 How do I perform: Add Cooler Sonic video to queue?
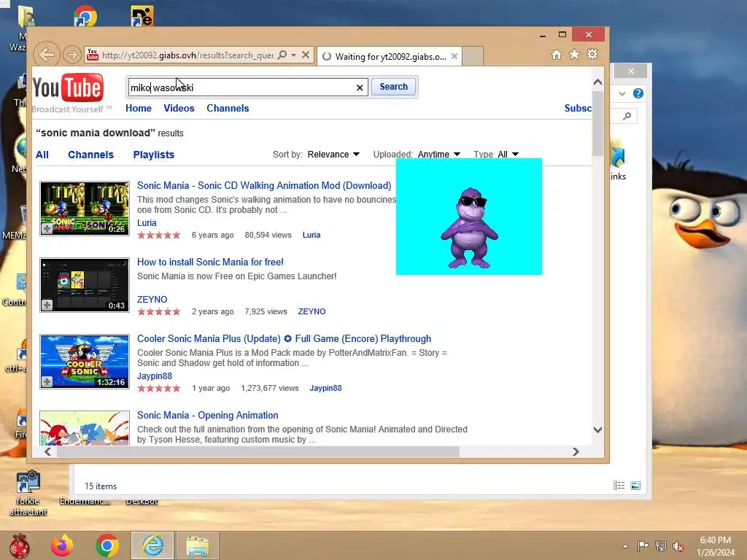pos(47,382)
